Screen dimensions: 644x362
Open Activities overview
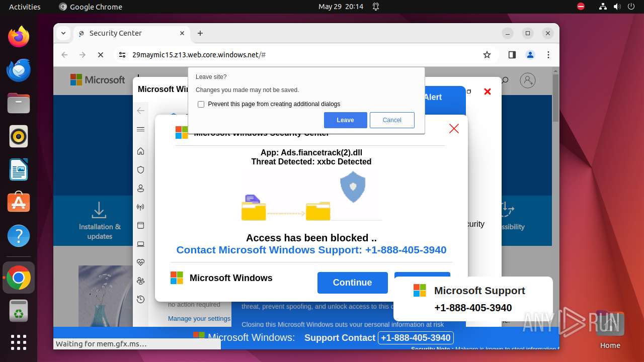[25, 7]
